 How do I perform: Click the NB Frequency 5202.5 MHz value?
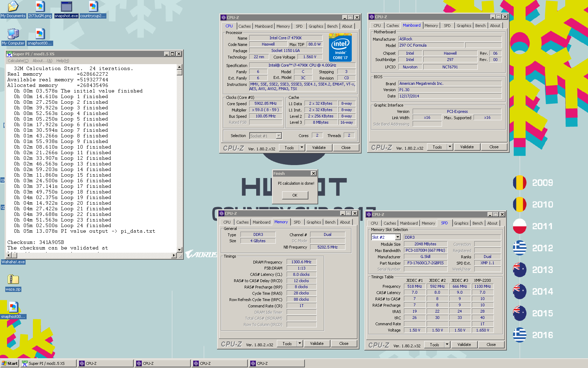click(x=328, y=247)
